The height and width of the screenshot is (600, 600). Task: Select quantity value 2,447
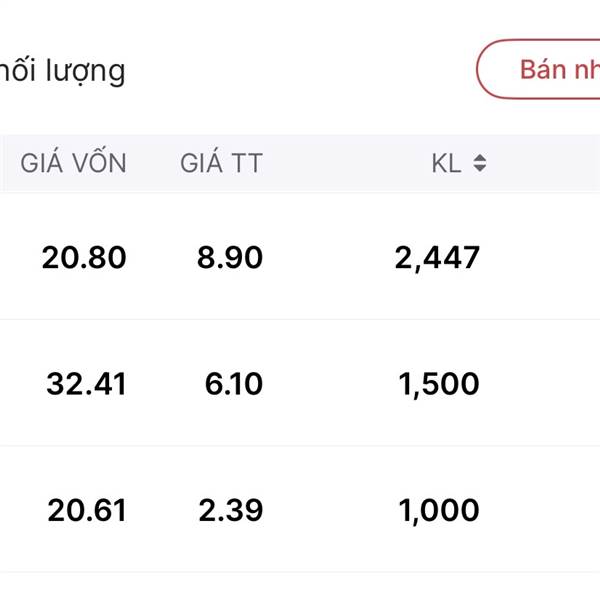point(437,258)
